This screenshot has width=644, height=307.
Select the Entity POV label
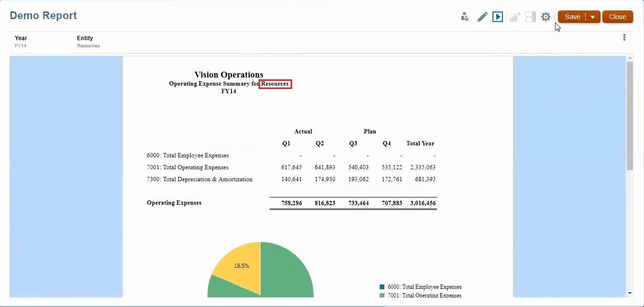coord(85,38)
